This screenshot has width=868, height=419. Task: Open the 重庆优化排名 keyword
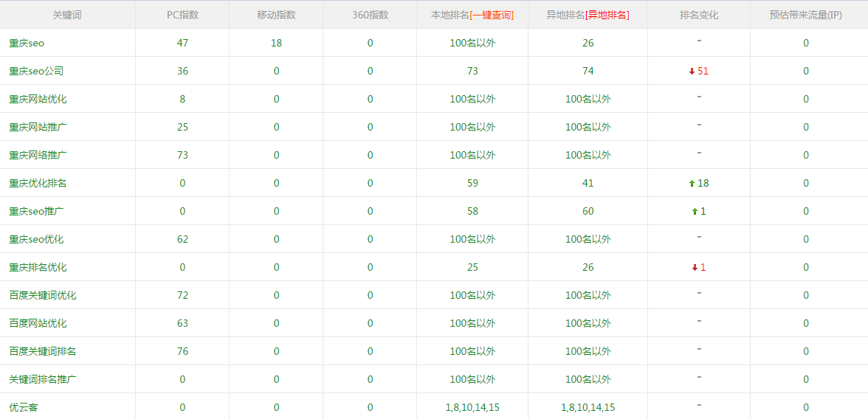click(x=38, y=184)
